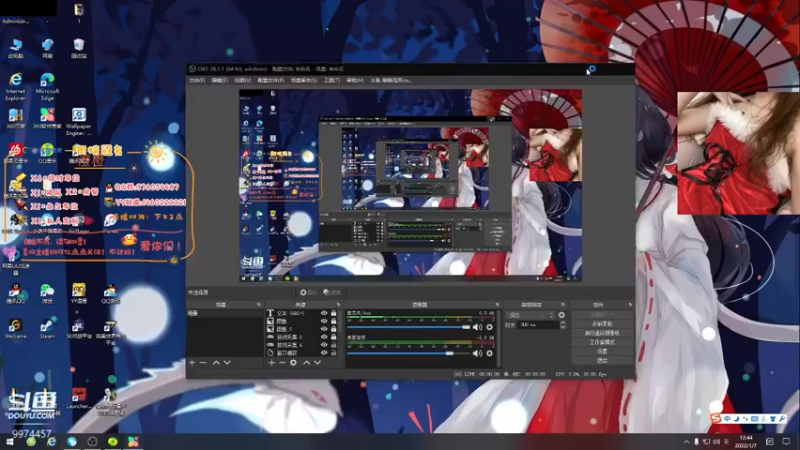
Task: Pop out the 控件 dock
Action: 630,305
